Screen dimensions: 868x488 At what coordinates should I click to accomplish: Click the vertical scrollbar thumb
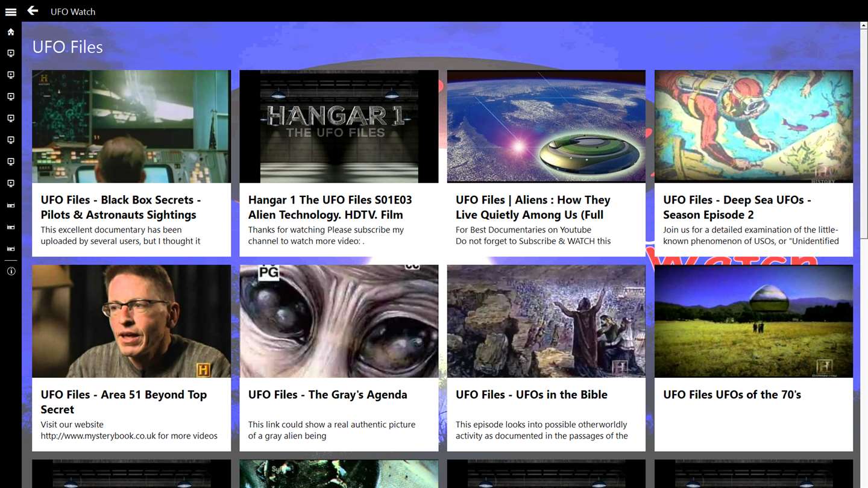point(864,136)
